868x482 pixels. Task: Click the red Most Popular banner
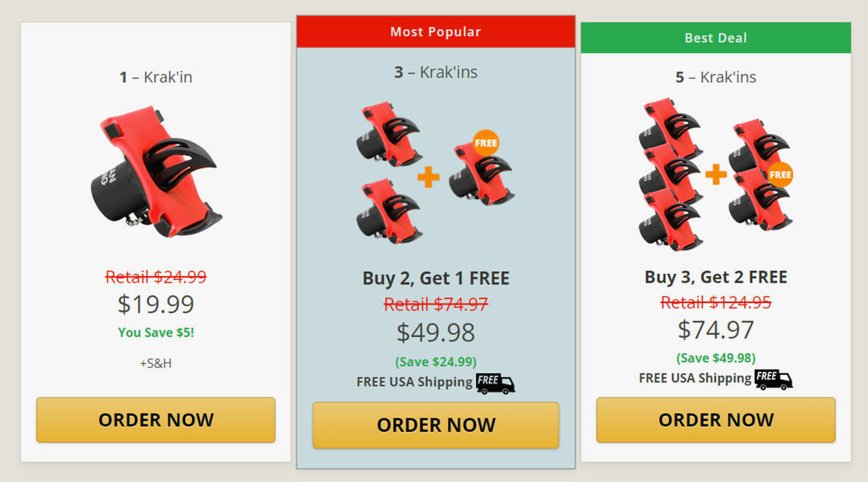point(435,32)
